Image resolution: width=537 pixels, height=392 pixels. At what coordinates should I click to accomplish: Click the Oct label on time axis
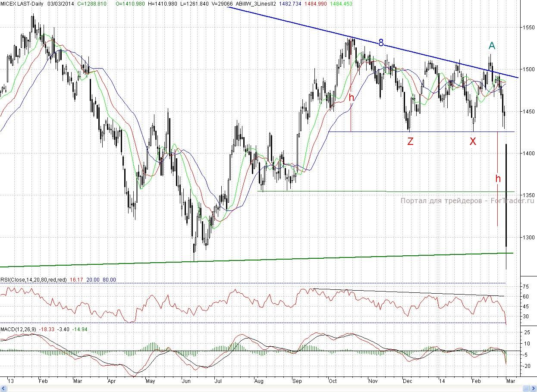pos(333,381)
